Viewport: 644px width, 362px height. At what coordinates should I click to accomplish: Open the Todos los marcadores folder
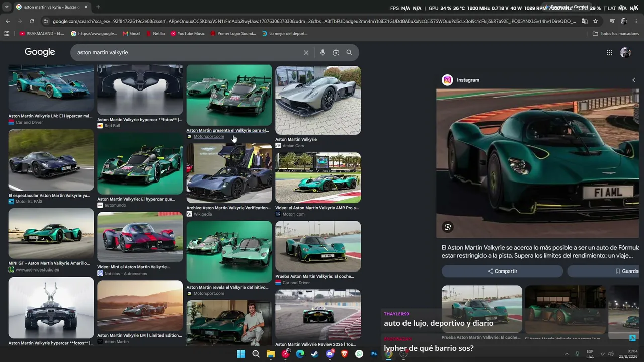click(616, 34)
